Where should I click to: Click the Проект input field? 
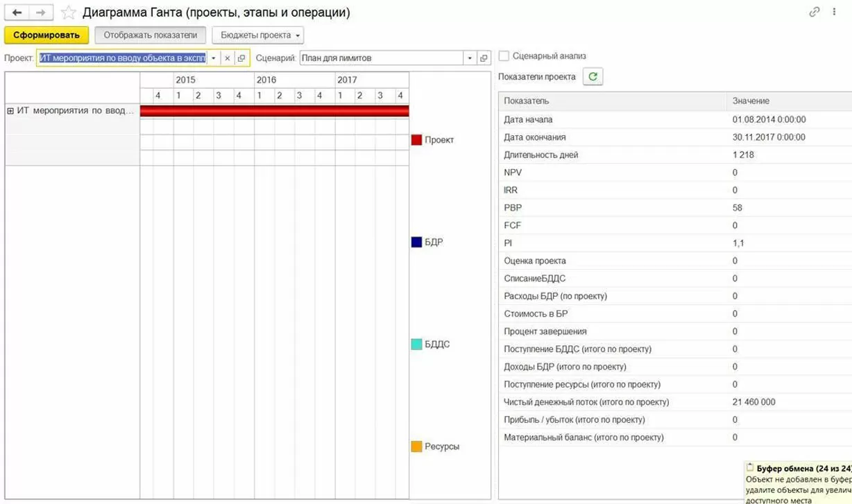click(x=122, y=58)
